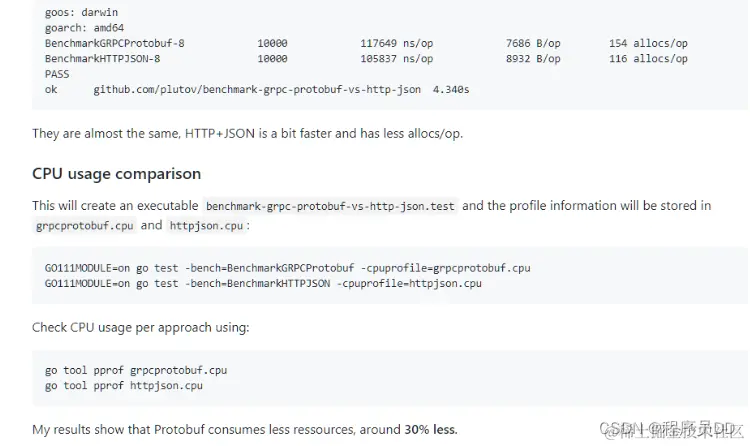The image size is (750, 446).
Task: Click the -bench=BenchmarkHTTPJSON go test command
Action: click(x=263, y=283)
